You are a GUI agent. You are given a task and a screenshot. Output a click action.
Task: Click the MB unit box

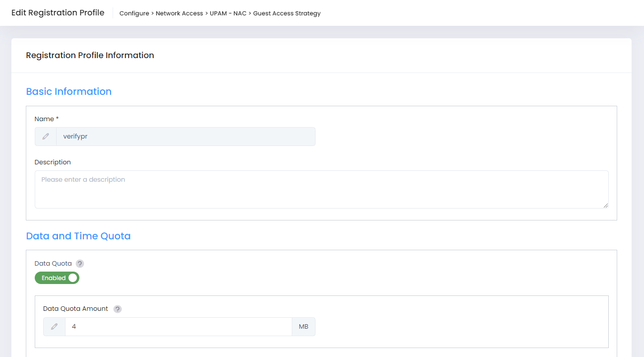tap(304, 327)
